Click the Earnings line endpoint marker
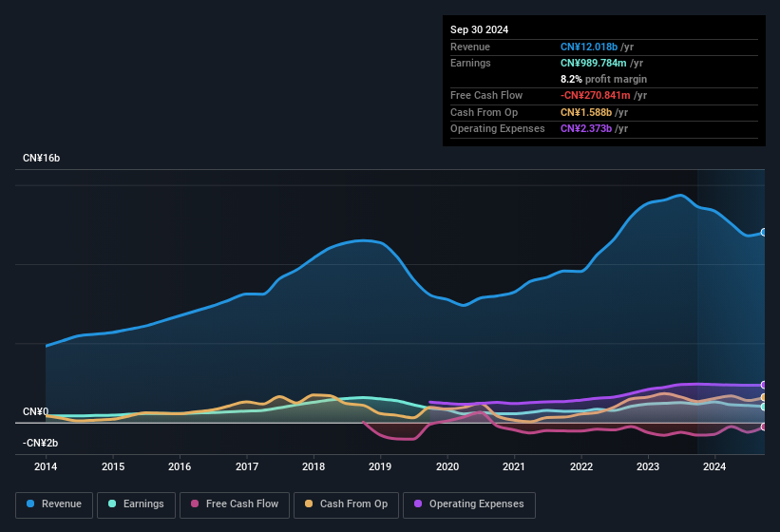Viewport: 780px width, 532px height. click(x=764, y=407)
